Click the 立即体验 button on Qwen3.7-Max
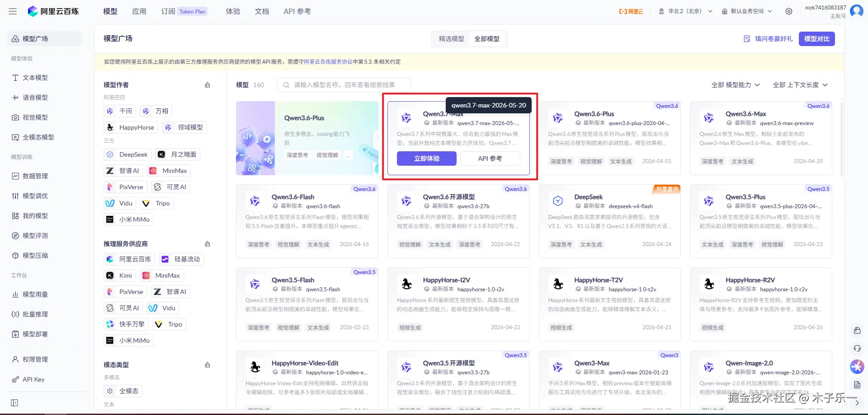The width and height of the screenshot is (868, 415). tap(427, 159)
